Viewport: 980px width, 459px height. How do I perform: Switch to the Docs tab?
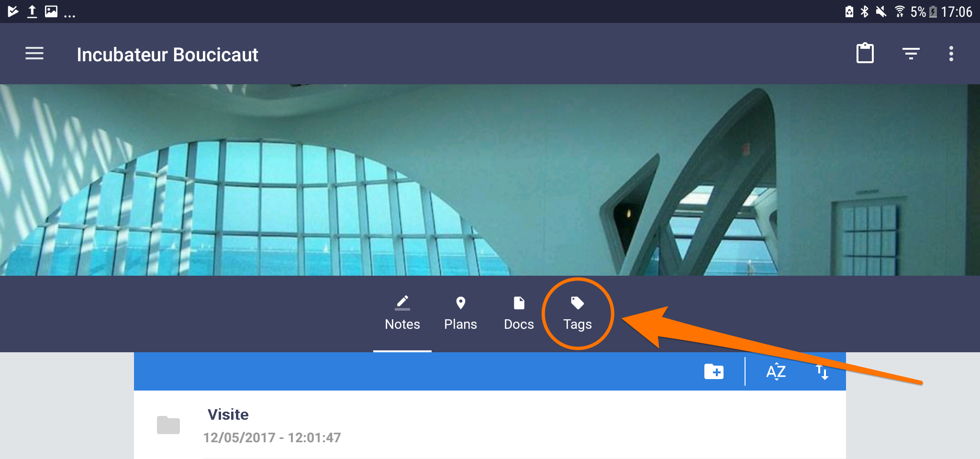[x=519, y=314]
